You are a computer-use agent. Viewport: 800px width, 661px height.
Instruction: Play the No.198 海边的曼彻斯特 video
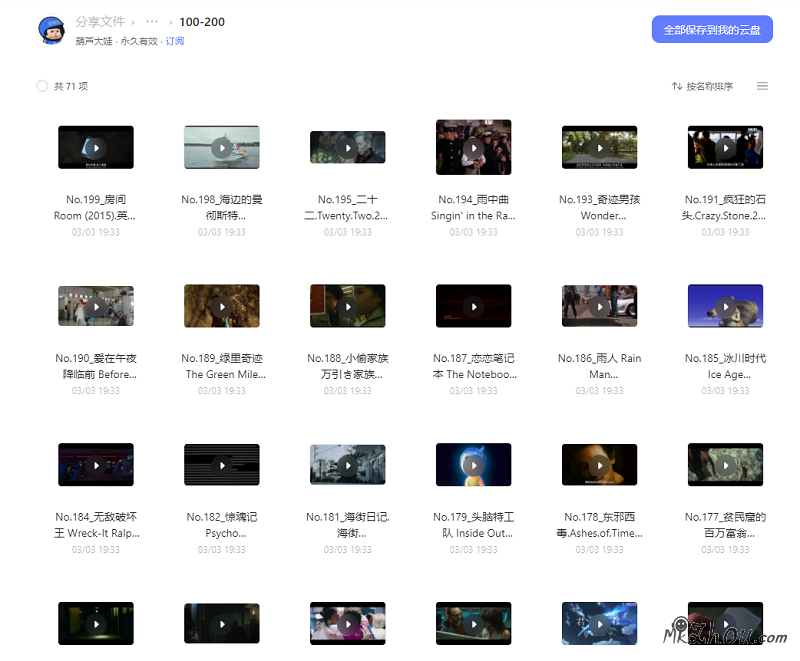[x=222, y=147]
